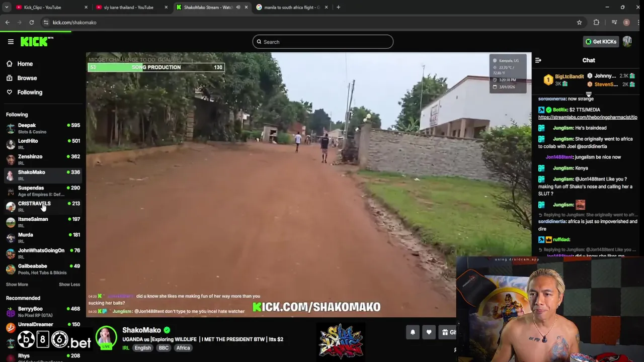This screenshot has height=362, width=644.
Task: Open the Chrome three-dot menu
Action: tap(638, 22)
